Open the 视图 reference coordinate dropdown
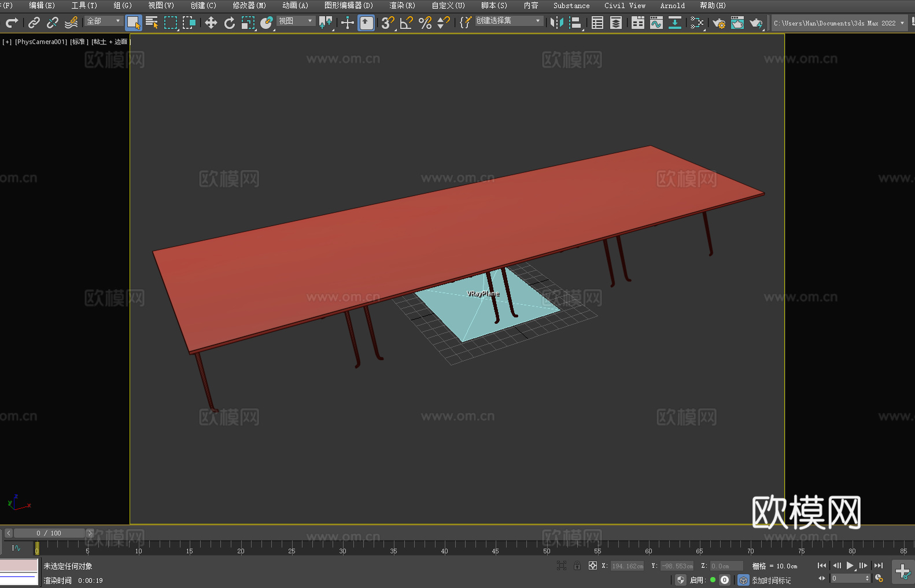Screen dimensions: 915x588 tap(296, 21)
